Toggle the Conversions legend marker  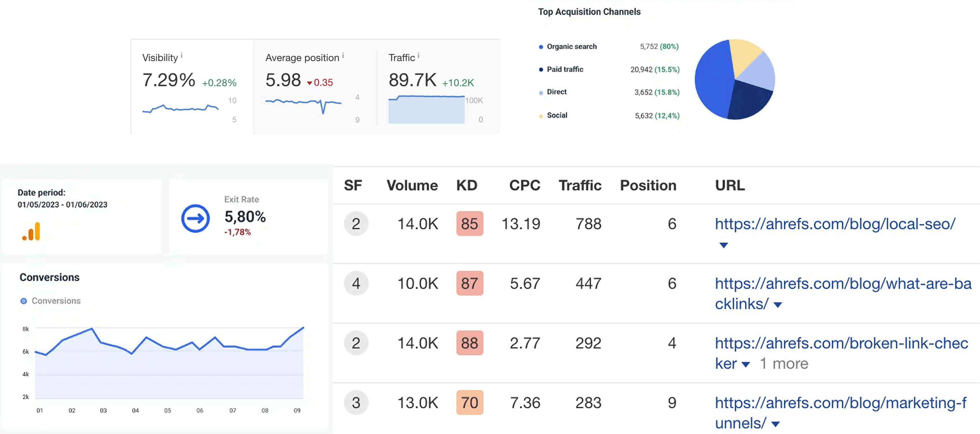pyautogui.click(x=24, y=301)
